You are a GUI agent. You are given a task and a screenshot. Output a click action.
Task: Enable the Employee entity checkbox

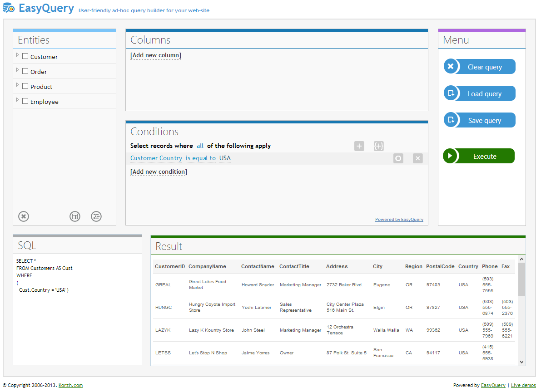[x=25, y=102]
